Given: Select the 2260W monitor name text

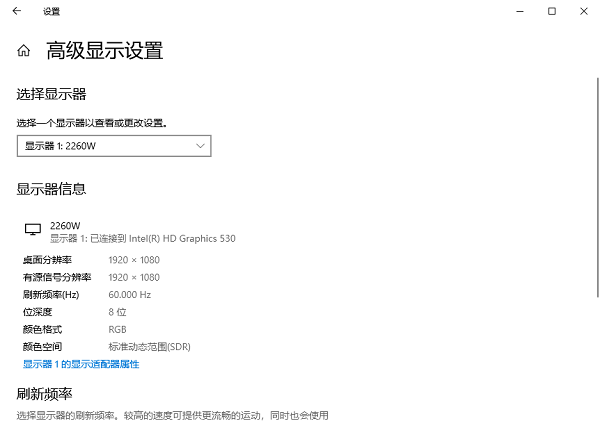Looking at the screenshot, I should click(x=65, y=226).
